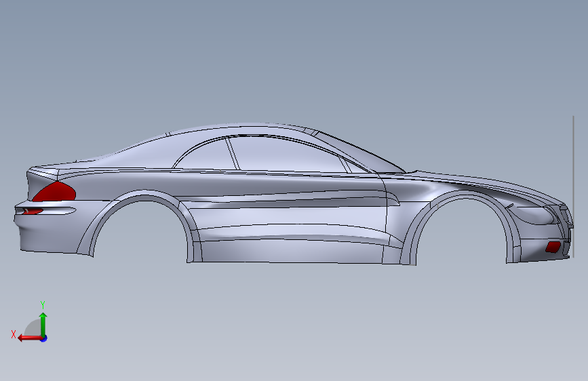Select the car roof surface

pos(240,129)
